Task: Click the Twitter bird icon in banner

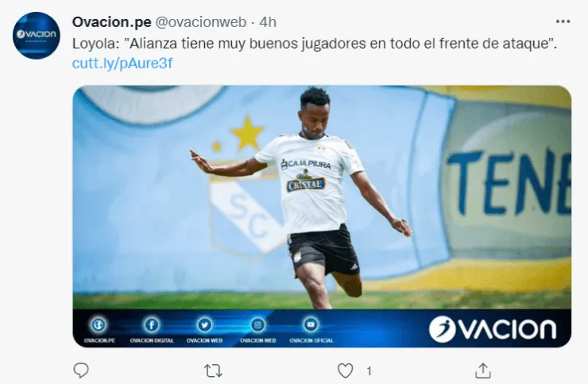Action: [204, 324]
